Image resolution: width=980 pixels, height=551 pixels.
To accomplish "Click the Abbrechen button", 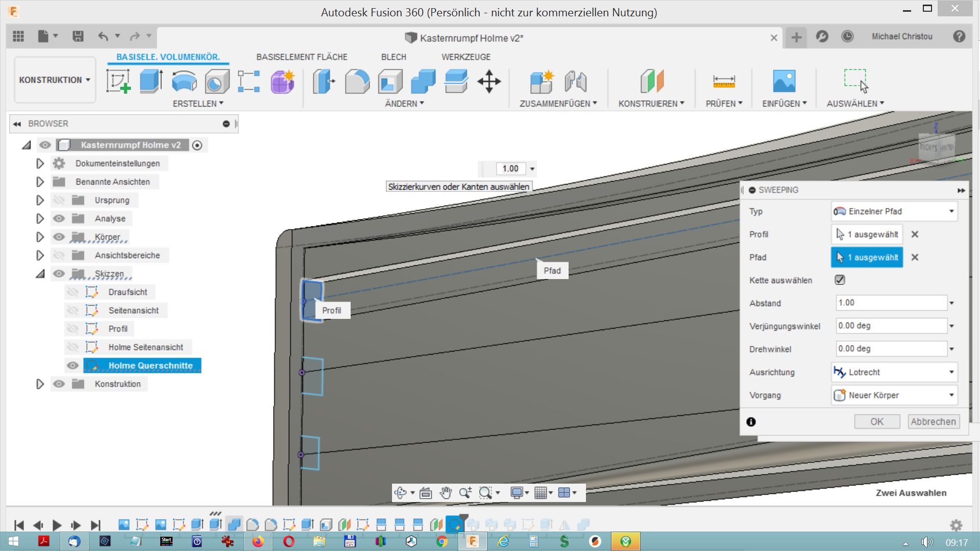I will tap(933, 422).
